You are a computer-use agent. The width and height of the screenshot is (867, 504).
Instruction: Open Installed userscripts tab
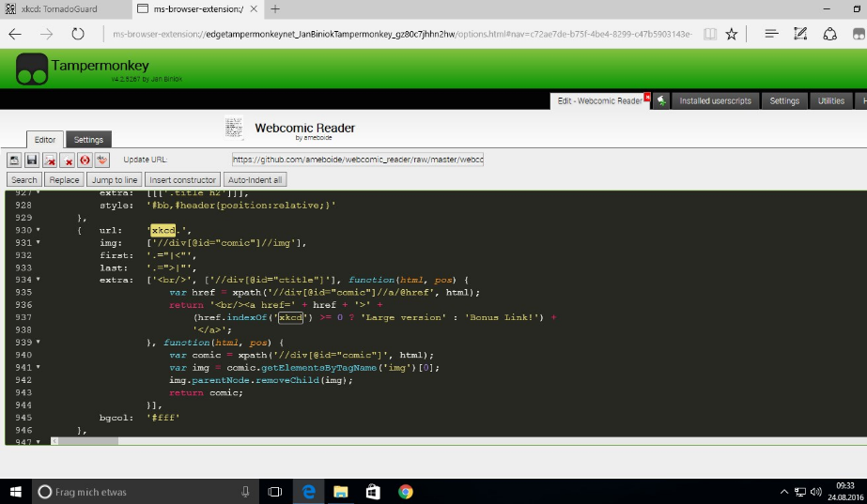(x=715, y=100)
